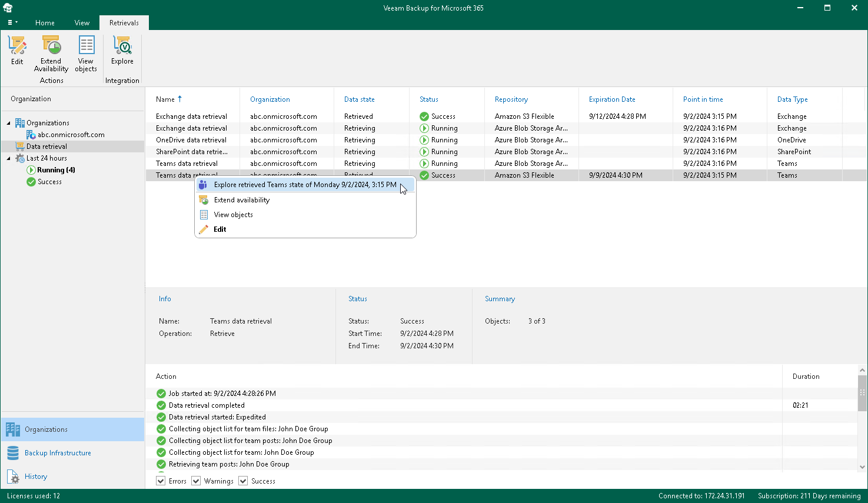The height and width of the screenshot is (503, 868).
Task: Click 9/9/2024 4:30 PM expiration cell
Action: (x=616, y=175)
